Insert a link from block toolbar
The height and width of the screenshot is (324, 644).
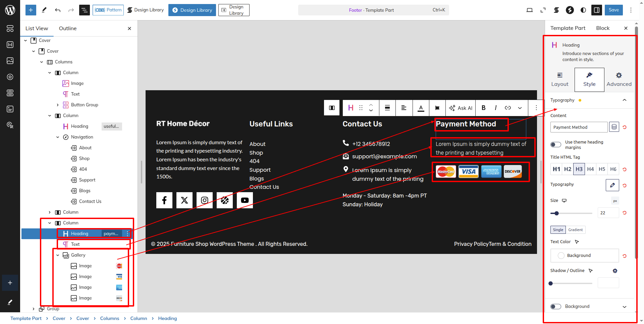508,108
